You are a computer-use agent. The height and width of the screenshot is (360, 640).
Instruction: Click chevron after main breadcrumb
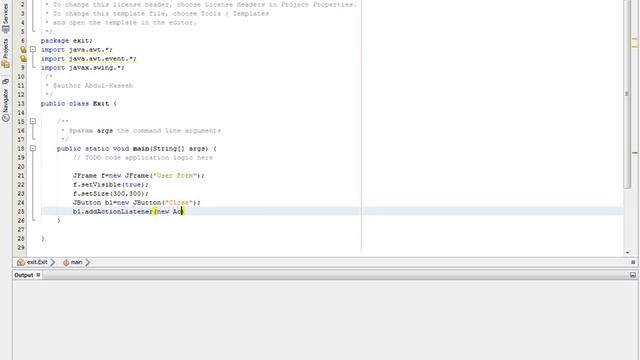click(x=87, y=262)
